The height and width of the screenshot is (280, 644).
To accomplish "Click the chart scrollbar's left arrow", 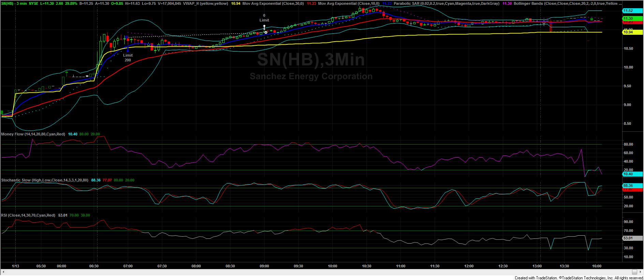I will pos(3,272).
